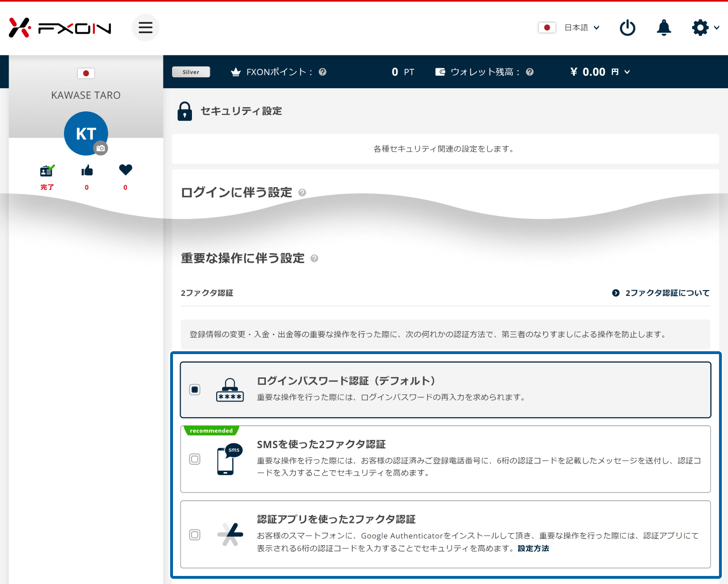The height and width of the screenshot is (584, 728).
Task: Show help for ウォレット残高
Action: [530, 72]
